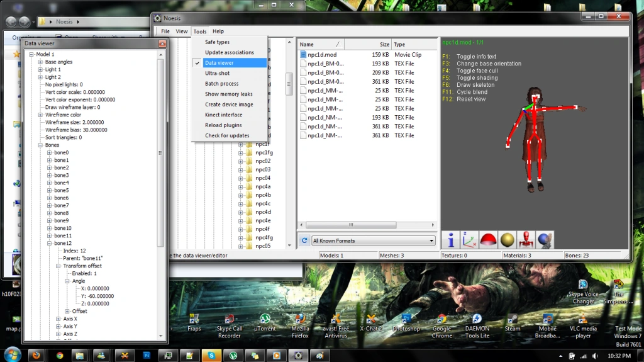This screenshot has height=362, width=644.
Task: Open the View menu in Noesis
Action: 182,31
